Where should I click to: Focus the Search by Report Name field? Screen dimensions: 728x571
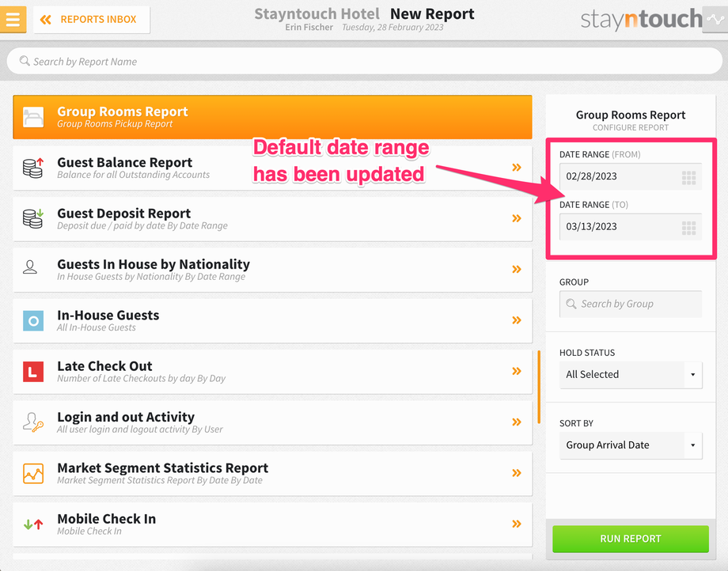click(365, 61)
